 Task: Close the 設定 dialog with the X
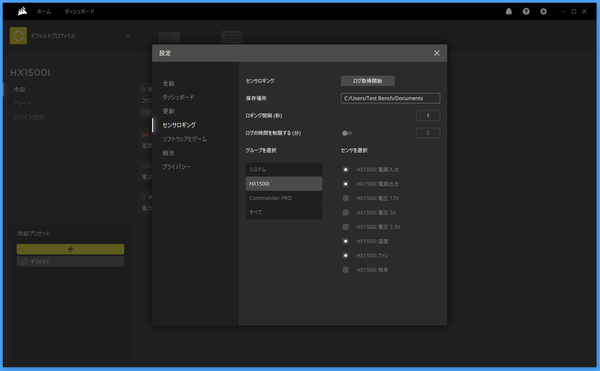click(437, 53)
